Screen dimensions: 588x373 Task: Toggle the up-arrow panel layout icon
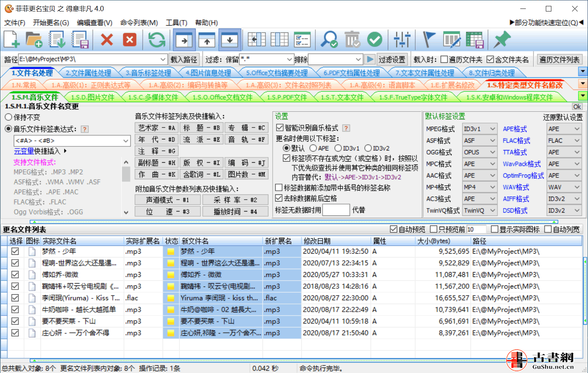tap(207, 40)
